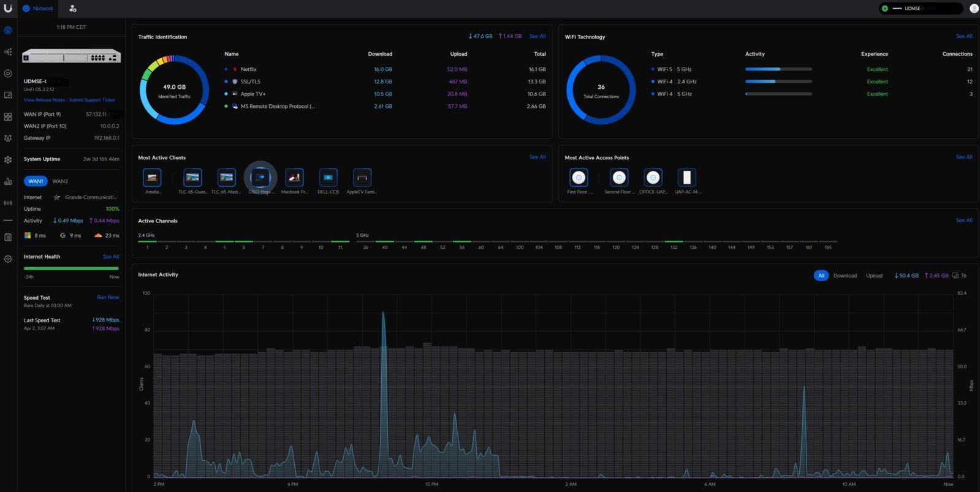Click the Cloudflare latency icon (23 ms)
Screen dimensions: 980x492
[98, 235]
